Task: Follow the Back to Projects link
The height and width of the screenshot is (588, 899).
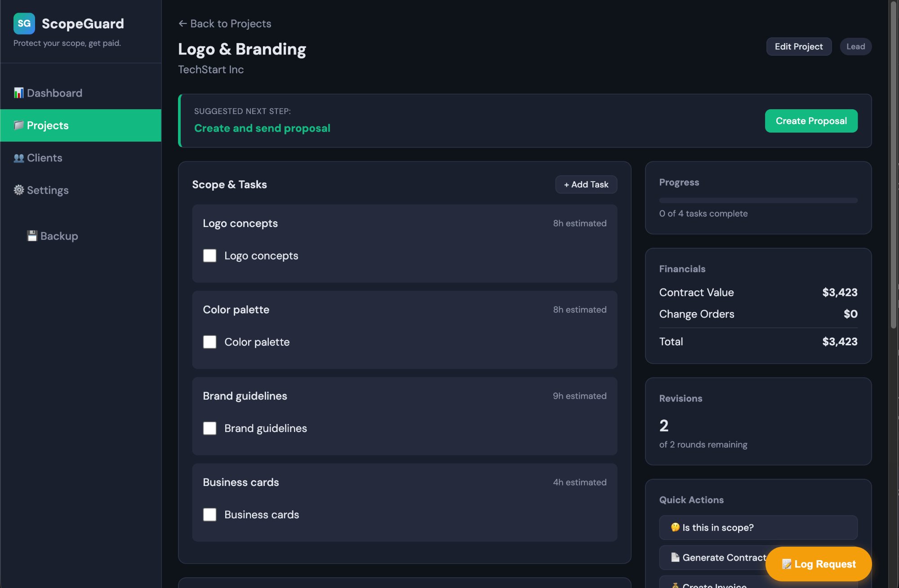Action: (x=225, y=23)
